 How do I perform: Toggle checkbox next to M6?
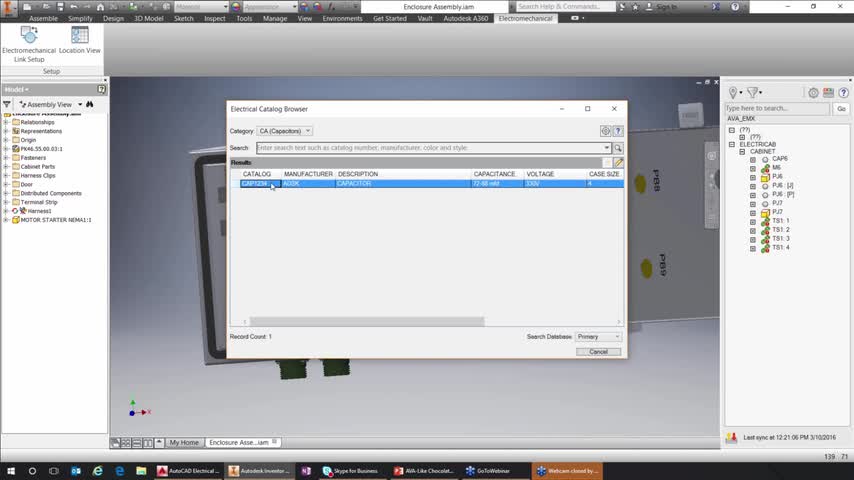[x=753, y=168]
